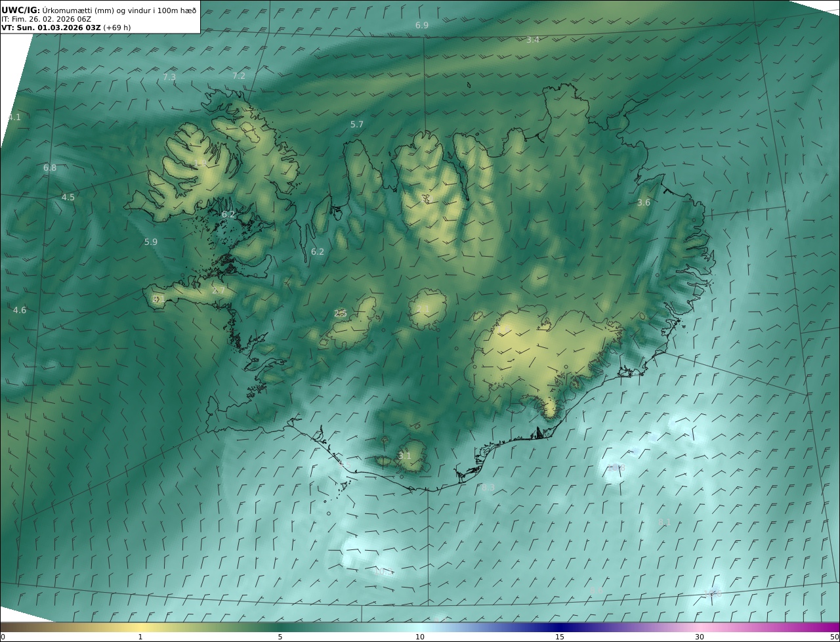Image resolution: width=840 pixels, height=642 pixels.
Task: Click the colorbar tick label 50
Action: (x=834, y=637)
